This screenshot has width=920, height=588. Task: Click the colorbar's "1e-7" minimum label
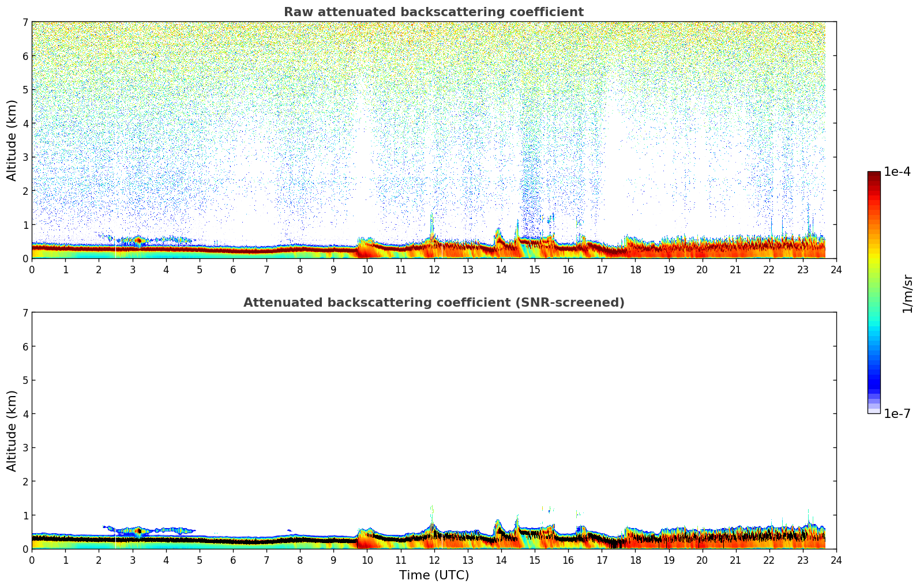(897, 413)
